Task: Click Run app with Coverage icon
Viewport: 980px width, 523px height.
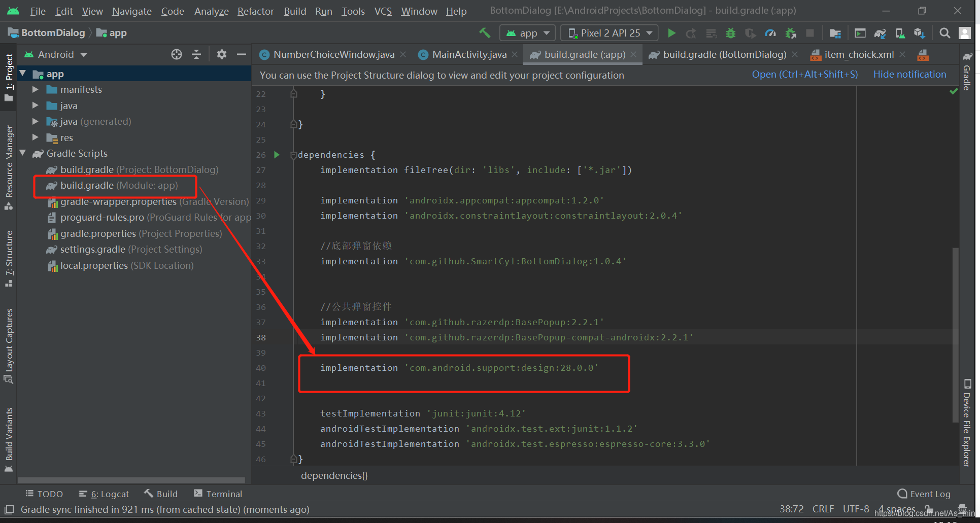Action: tap(750, 33)
